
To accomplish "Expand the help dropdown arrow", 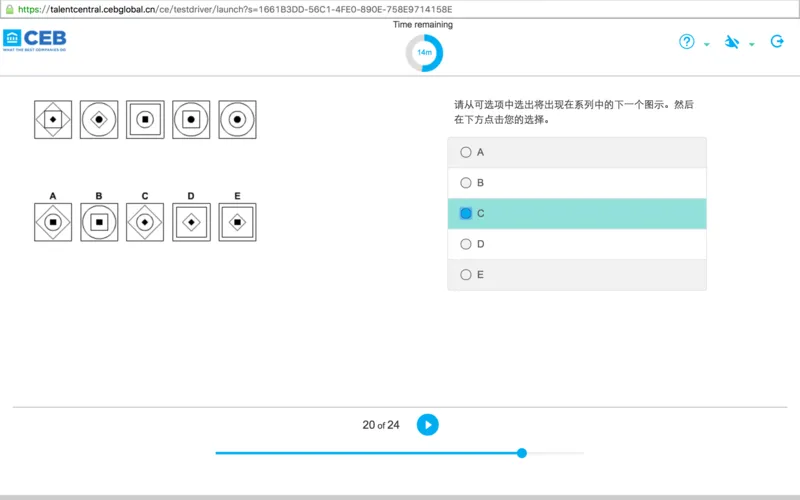I will tap(707, 44).
